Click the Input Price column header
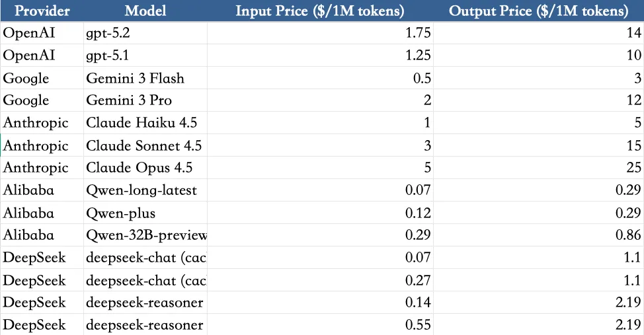 click(320, 11)
